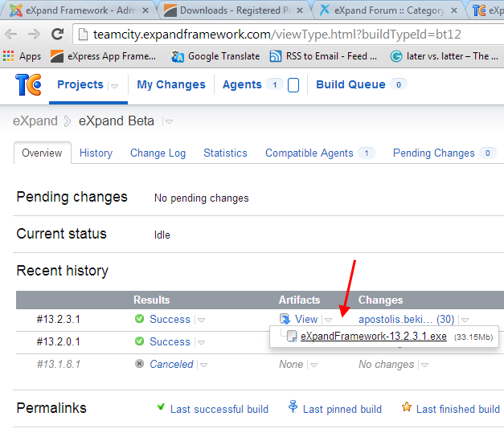Click file icon beside eXpandFramework exe
504x441 pixels.
292,336
